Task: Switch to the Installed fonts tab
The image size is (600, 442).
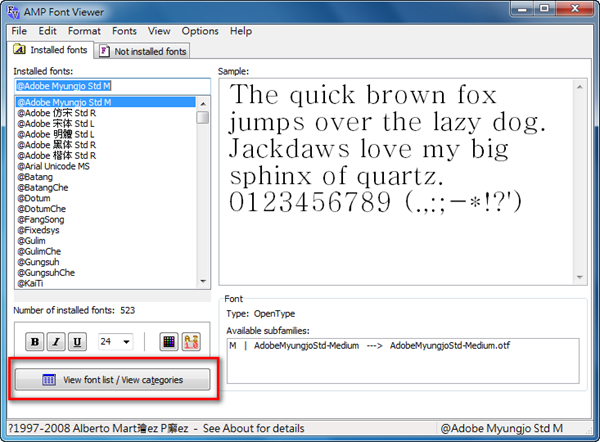Action: pyautogui.click(x=50, y=50)
